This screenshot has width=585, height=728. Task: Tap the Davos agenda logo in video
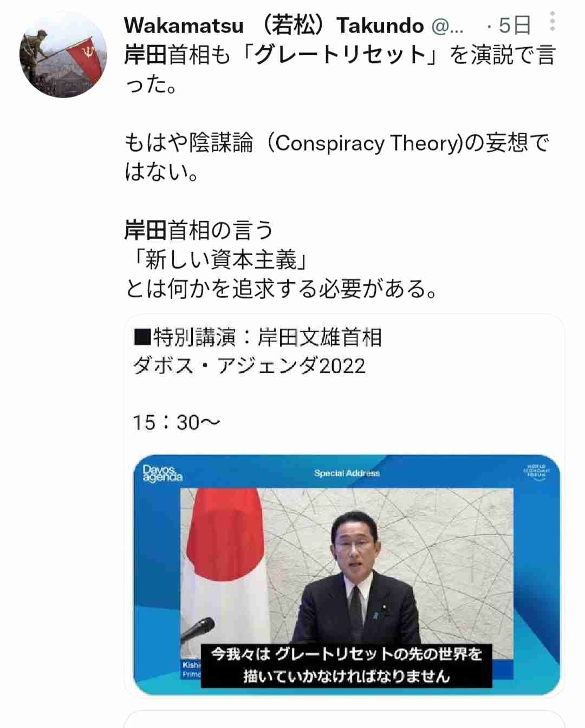(162, 473)
